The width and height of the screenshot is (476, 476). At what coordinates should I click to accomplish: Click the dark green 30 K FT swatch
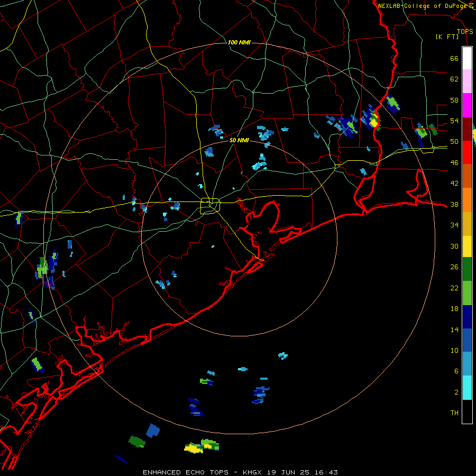[x=467, y=269]
